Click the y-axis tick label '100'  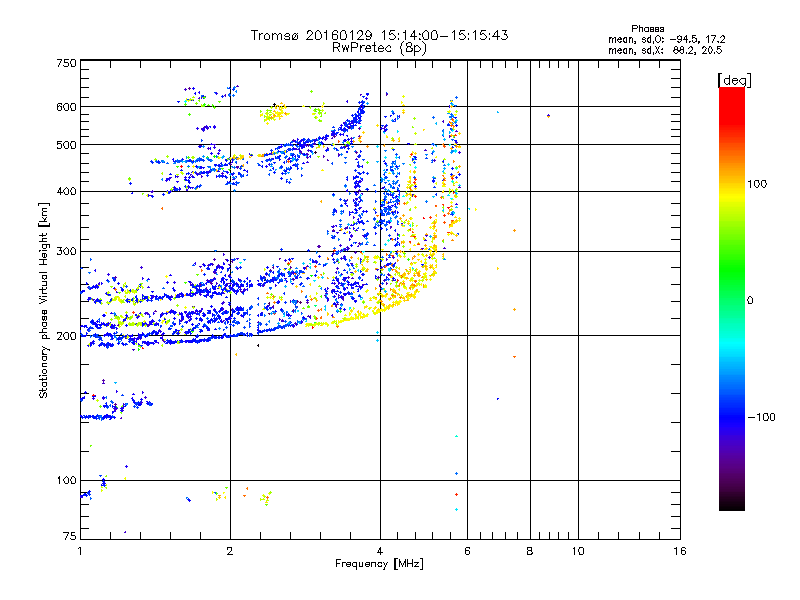(x=66, y=481)
